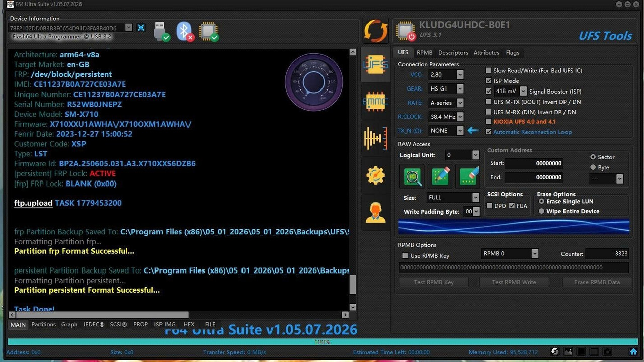Toggle the ISP Mode checkbox
The image size is (644, 362).
click(489, 81)
